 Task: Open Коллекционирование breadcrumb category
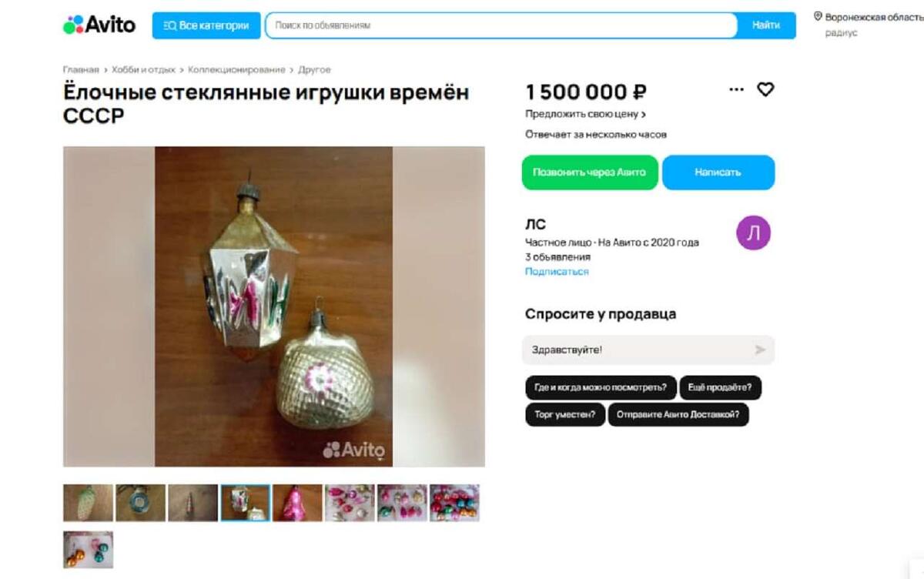tap(236, 69)
